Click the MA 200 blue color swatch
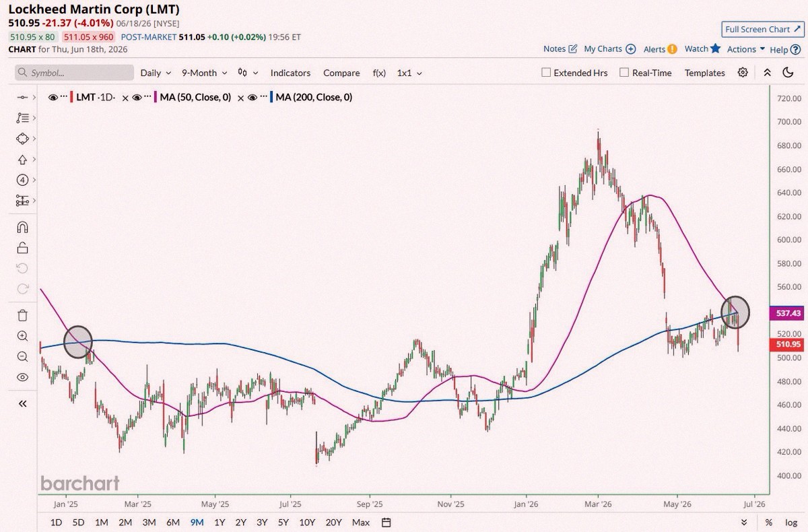 pyautogui.click(x=270, y=98)
